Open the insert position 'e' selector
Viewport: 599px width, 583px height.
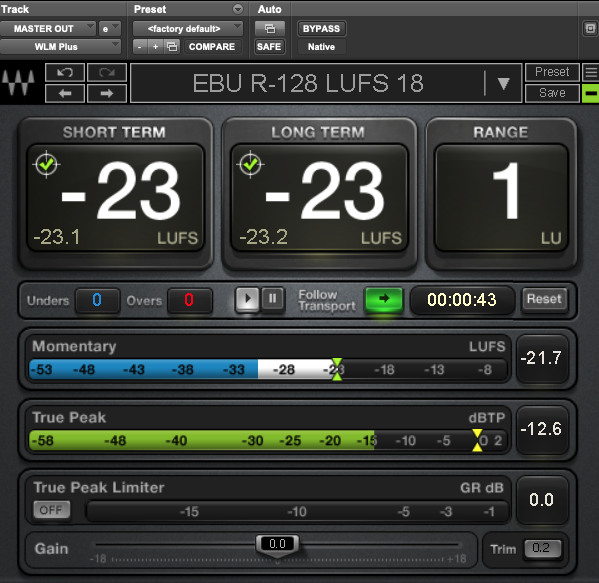coord(110,29)
